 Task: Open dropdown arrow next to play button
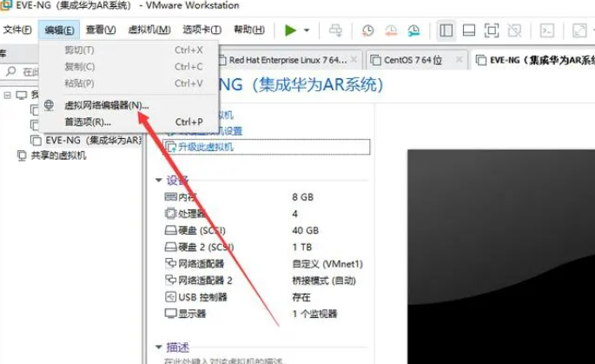click(x=307, y=30)
